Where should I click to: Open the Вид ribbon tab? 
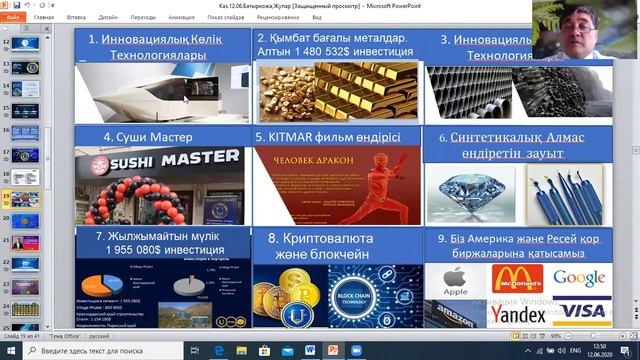tap(317, 17)
